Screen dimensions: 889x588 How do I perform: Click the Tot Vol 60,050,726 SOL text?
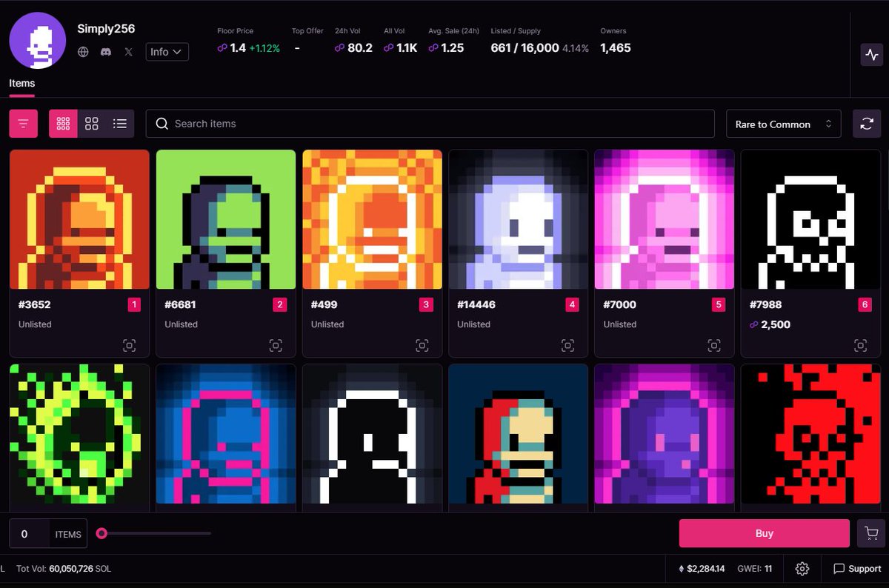pyautogui.click(x=64, y=569)
